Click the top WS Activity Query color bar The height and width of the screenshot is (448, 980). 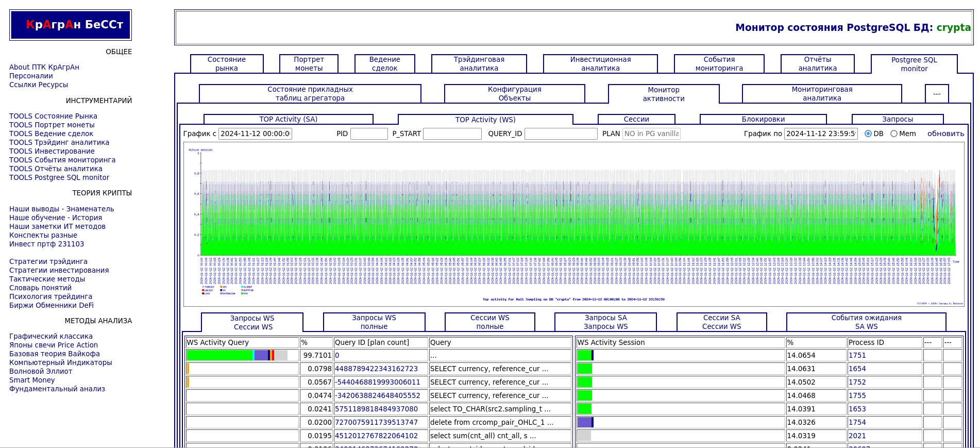pyautogui.click(x=237, y=355)
